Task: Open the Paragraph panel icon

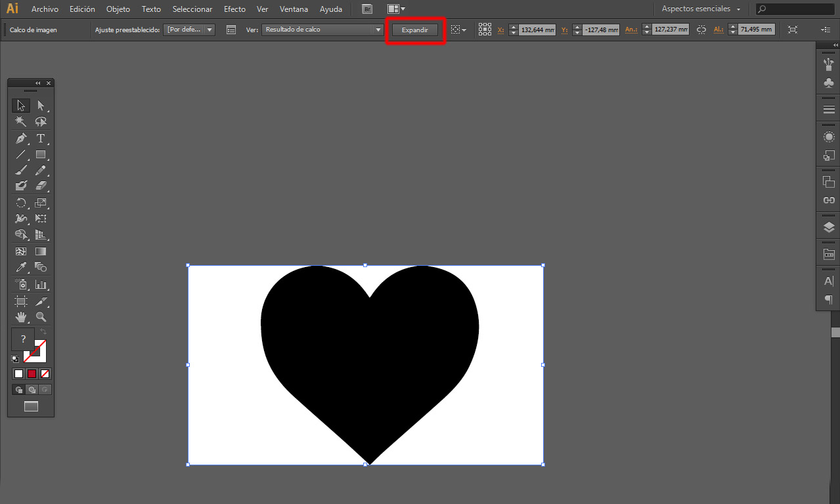Action: pyautogui.click(x=828, y=299)
